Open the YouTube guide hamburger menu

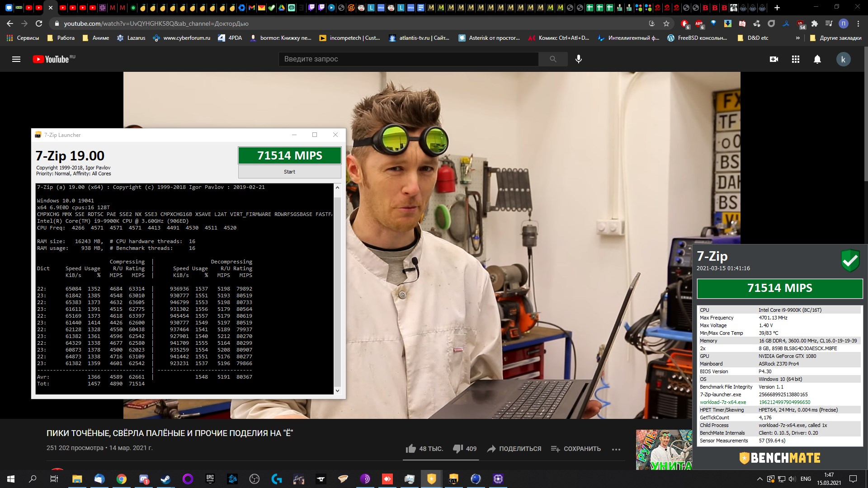(16, 59)
